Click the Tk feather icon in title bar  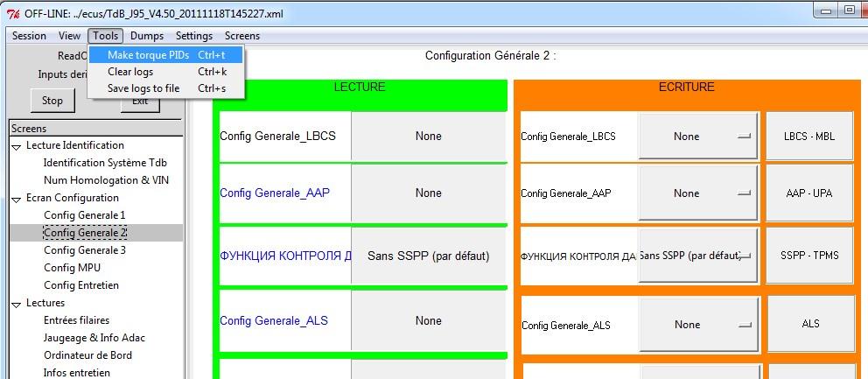14,13
